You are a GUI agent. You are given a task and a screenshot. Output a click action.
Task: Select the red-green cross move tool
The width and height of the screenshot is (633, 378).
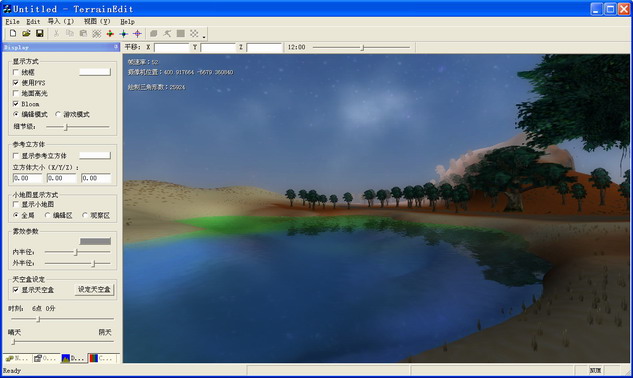click(x=110, y=34)
